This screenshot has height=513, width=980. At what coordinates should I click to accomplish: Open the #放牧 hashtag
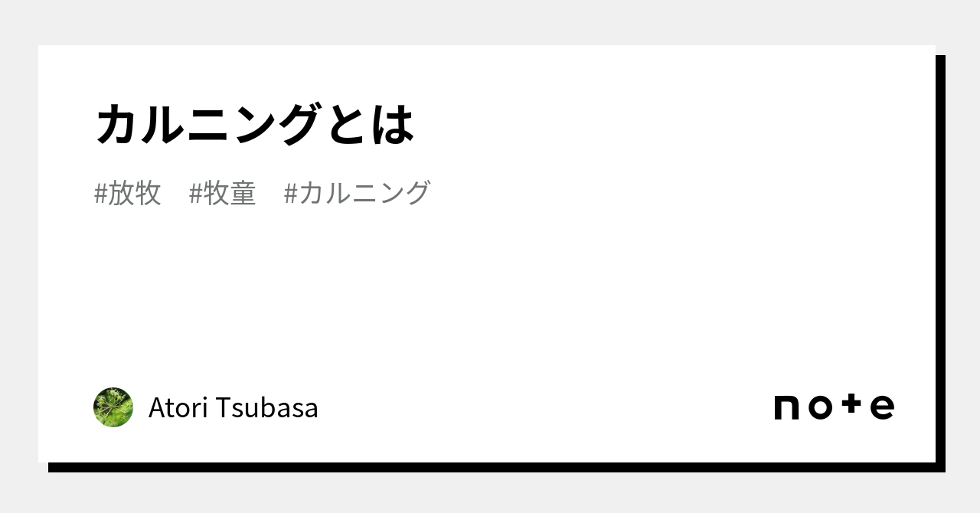point(127,193)
